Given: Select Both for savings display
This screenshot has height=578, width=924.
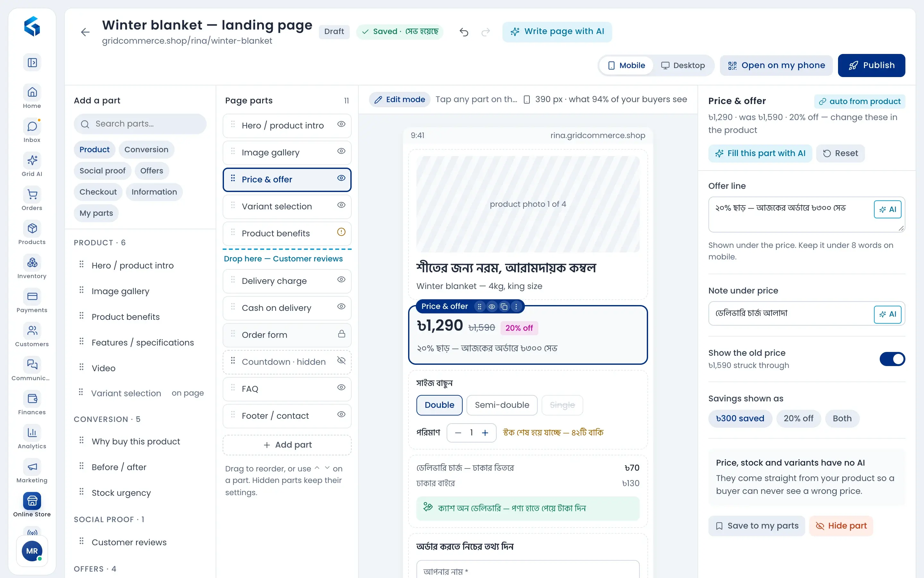Looking at the screenshot, I should [x=842, y=419].
